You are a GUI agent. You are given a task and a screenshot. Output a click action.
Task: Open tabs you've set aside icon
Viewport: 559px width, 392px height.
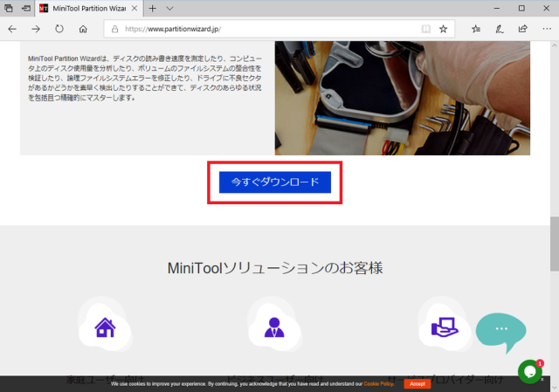pyautogui.click(x=9, y=8)
